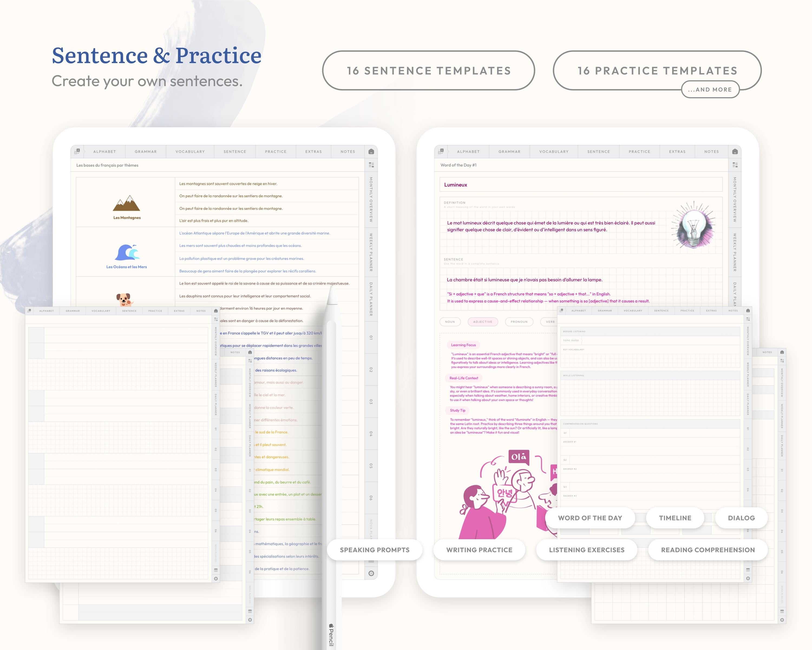Open Weekly Planner side tab on left tablet
This screenshot has width=812, height=650.
pos(371,252)
